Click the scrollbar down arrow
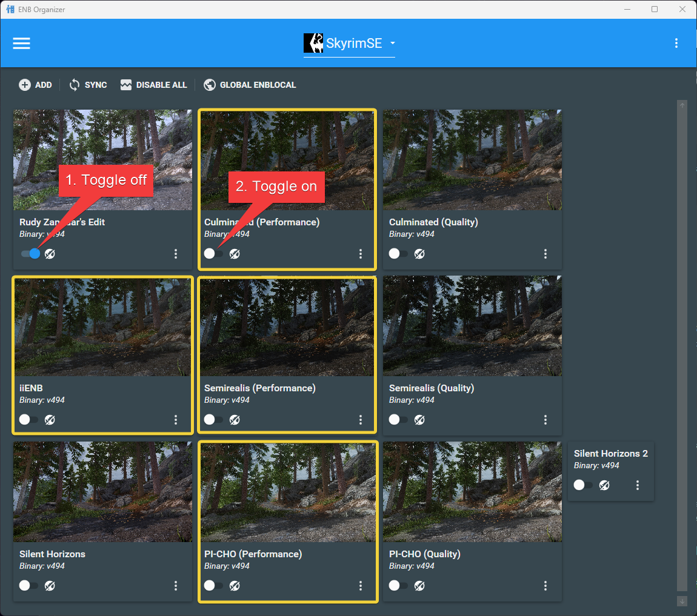The height and width of the screenshot is (616, 697). click(x=682, y=601)
